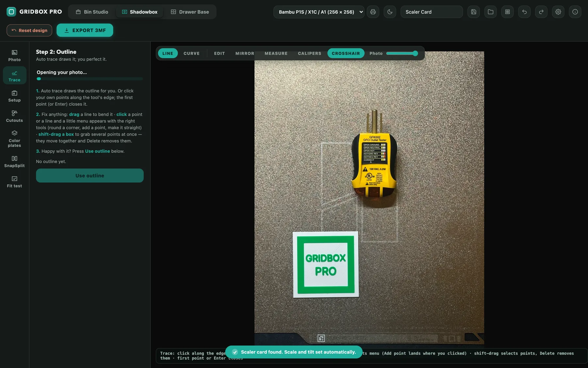Activate the LINE tool
588x368 pixels.
[168, 53]
